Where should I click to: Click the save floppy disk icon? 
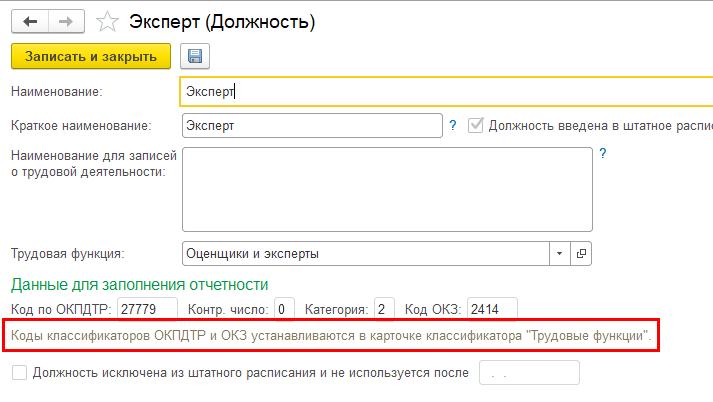[194, 56]
